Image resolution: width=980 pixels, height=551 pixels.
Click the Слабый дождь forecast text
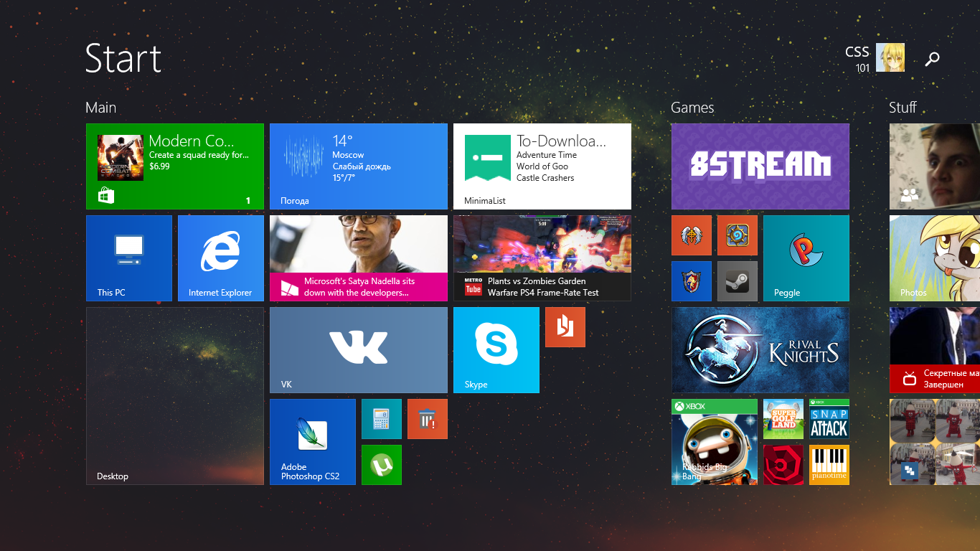click(362, 166)
